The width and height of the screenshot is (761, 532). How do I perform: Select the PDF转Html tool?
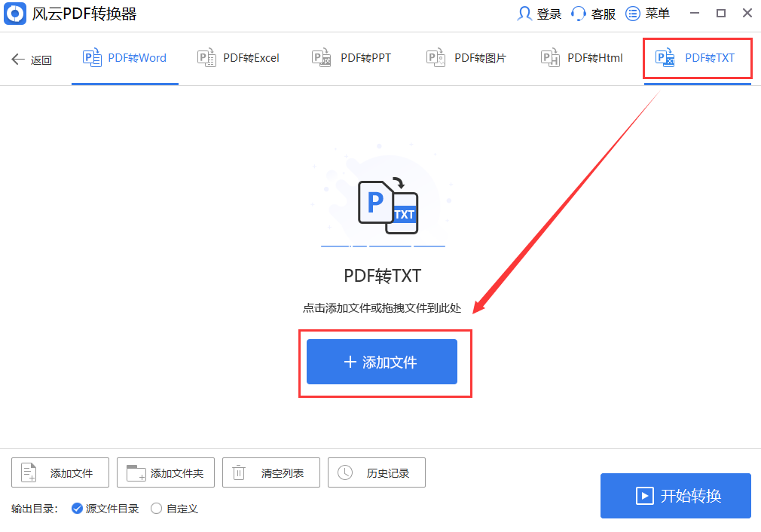(x=580, y=57)
